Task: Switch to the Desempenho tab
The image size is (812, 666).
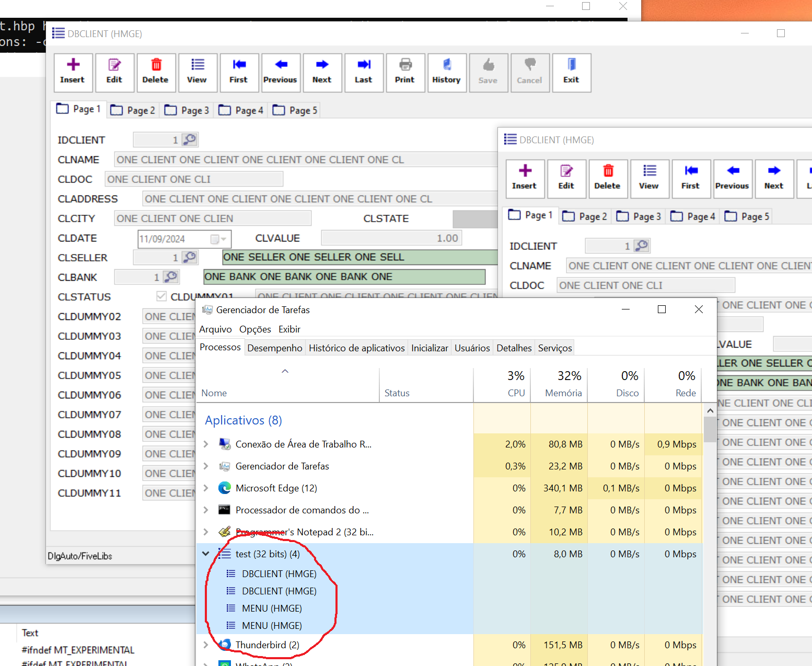Action: [274, 348]
